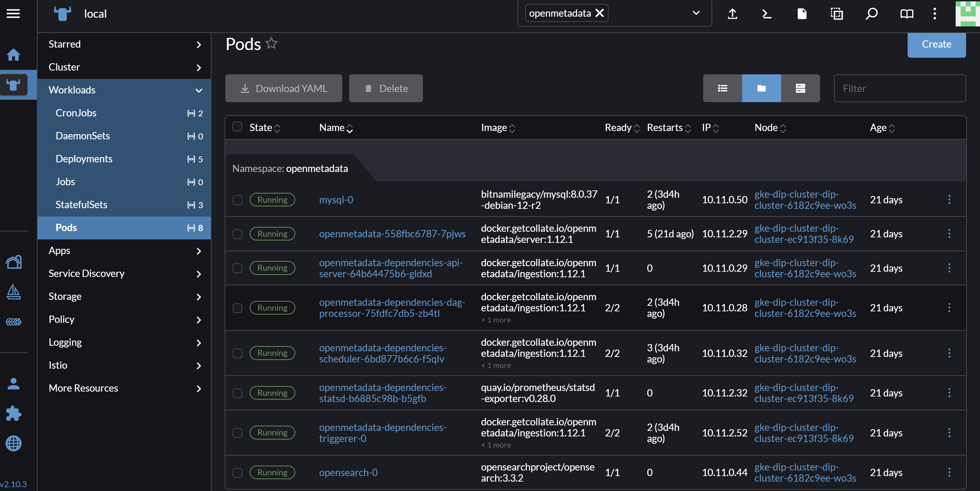
Task: Open actions menu for opensearch-0 row
Action: pos(949,472)
